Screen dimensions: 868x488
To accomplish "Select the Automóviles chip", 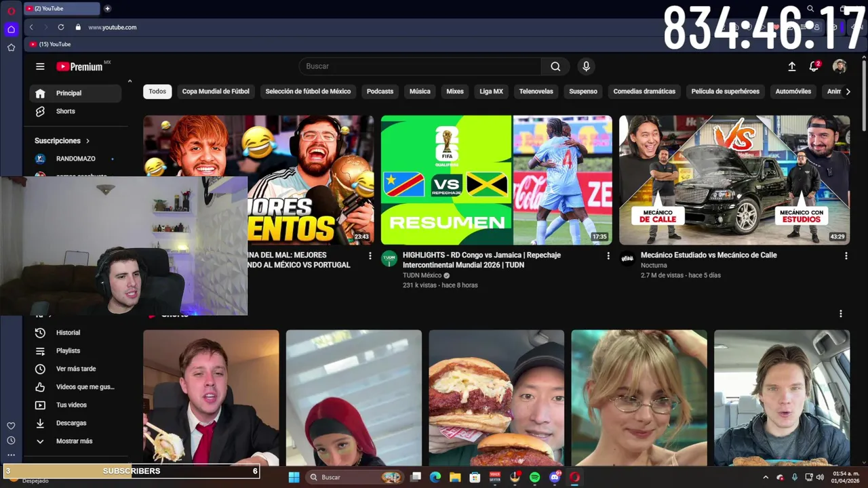I will pos(793,91).
